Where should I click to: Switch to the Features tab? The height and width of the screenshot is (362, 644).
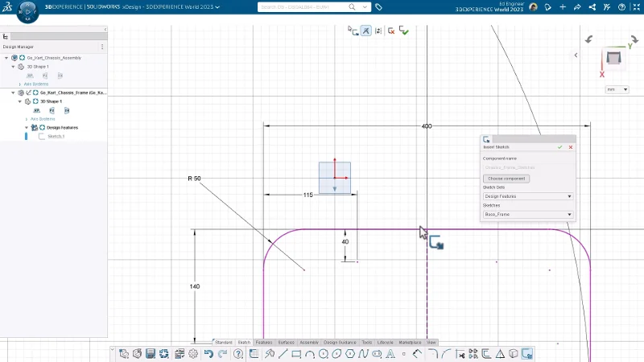click(x=264, y=343)
